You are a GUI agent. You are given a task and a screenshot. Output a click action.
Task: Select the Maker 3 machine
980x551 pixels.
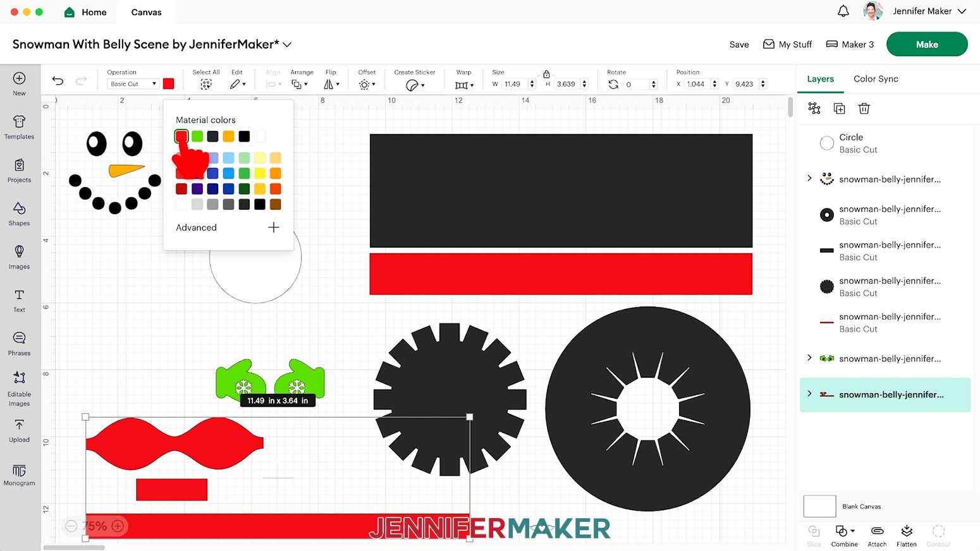pyautogui.click(x=850, y=44)
